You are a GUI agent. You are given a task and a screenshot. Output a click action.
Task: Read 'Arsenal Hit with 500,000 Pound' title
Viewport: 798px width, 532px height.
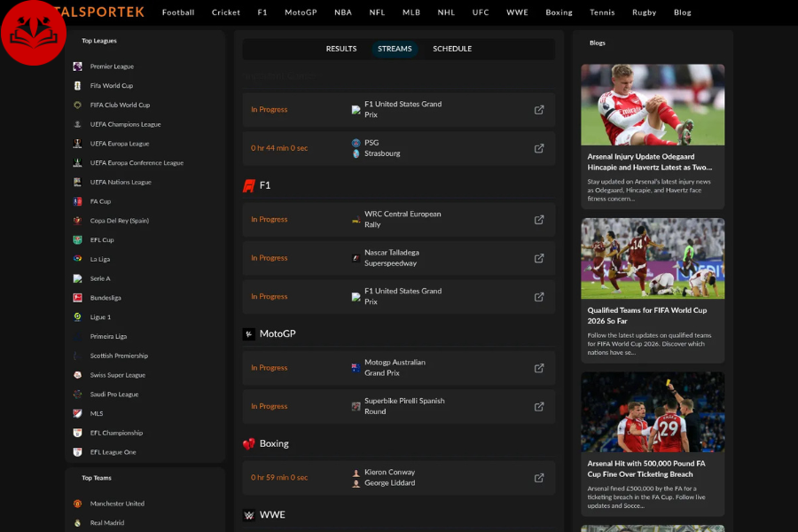[x=646, y=469]
